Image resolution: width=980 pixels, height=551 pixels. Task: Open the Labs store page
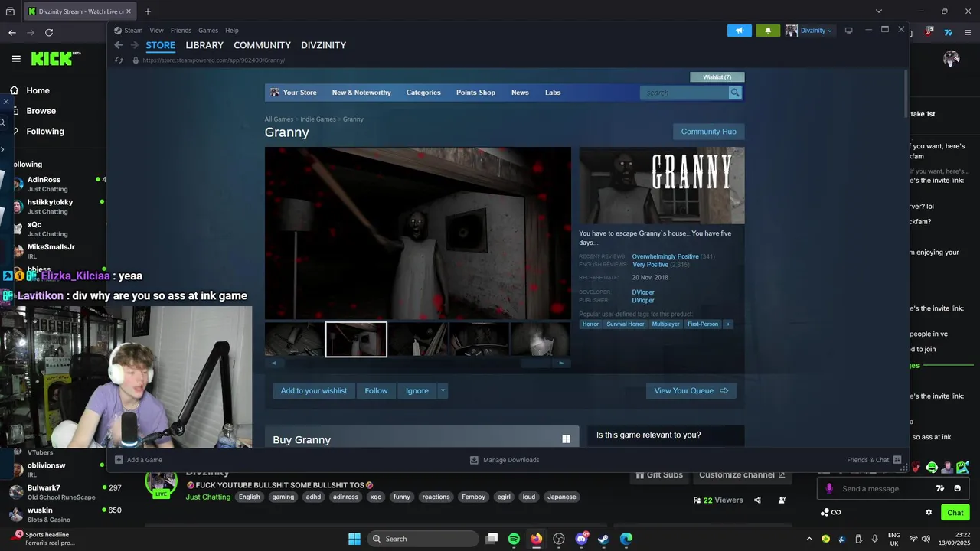pyautogui.click(x=553, y=93)
